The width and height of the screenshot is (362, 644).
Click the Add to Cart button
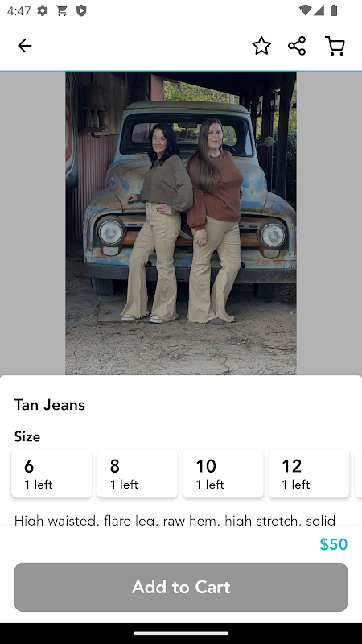tap(181, 587)
